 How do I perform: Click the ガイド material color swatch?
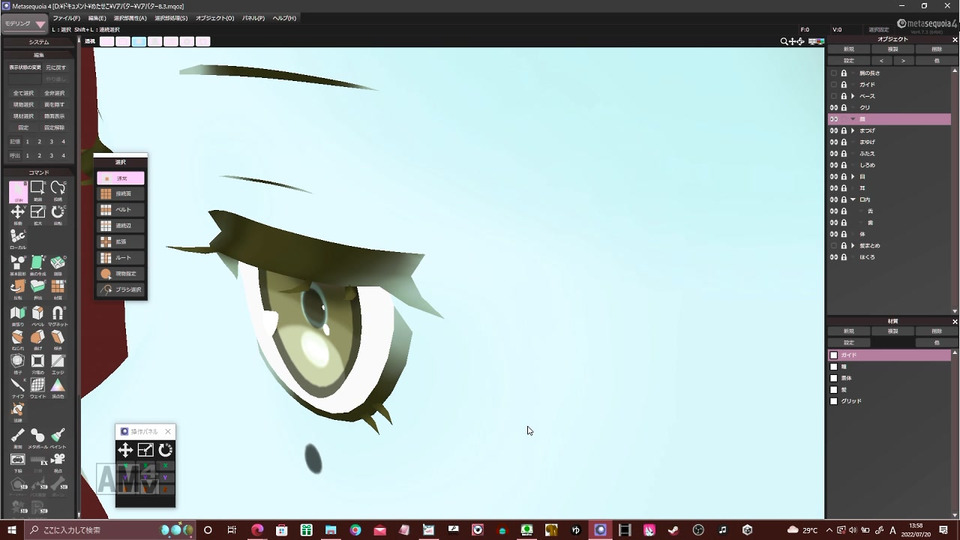[834, 355]
